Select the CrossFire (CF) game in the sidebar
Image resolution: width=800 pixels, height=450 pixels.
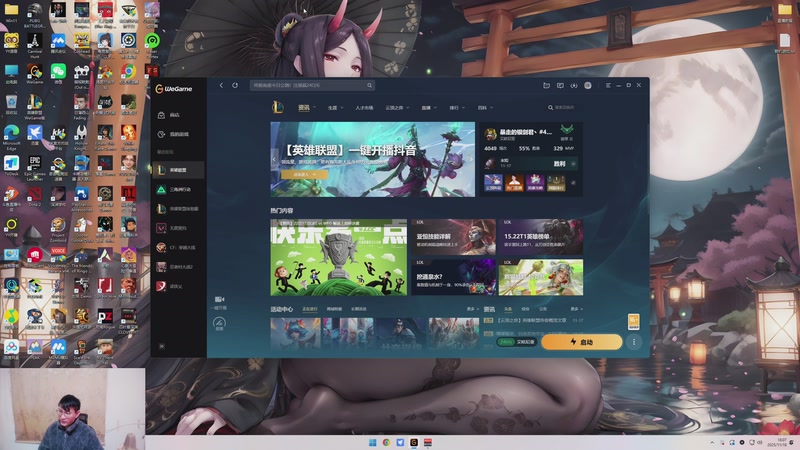179,247
